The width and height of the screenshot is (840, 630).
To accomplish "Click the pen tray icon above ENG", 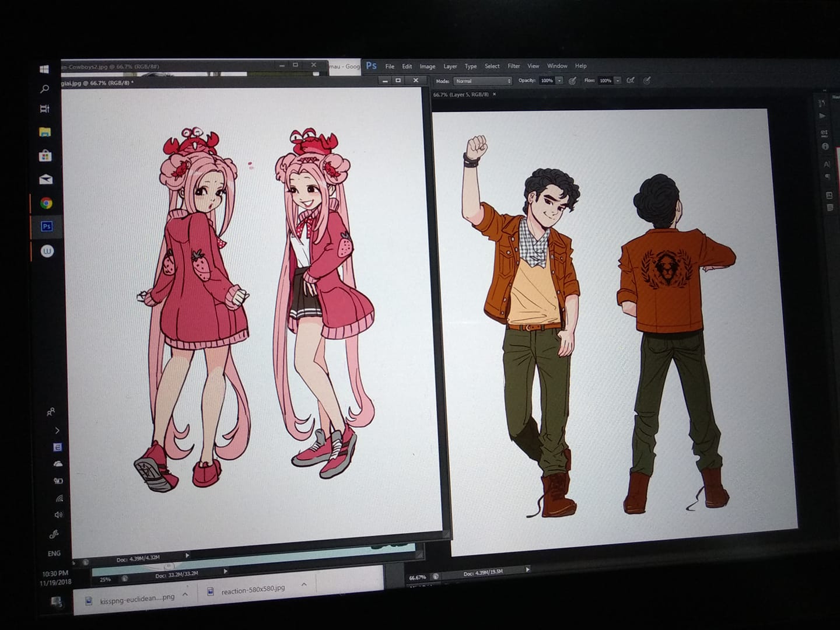I will tap(54, 534).
